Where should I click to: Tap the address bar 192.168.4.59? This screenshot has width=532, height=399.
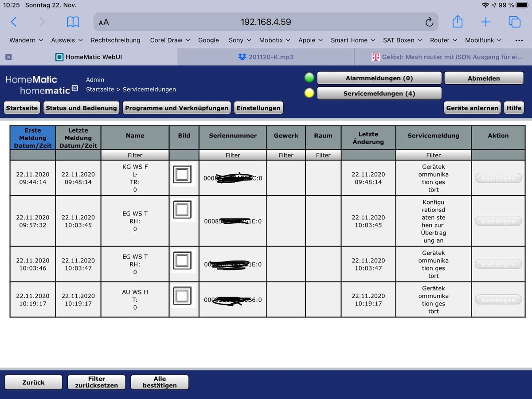coord(266,22)
